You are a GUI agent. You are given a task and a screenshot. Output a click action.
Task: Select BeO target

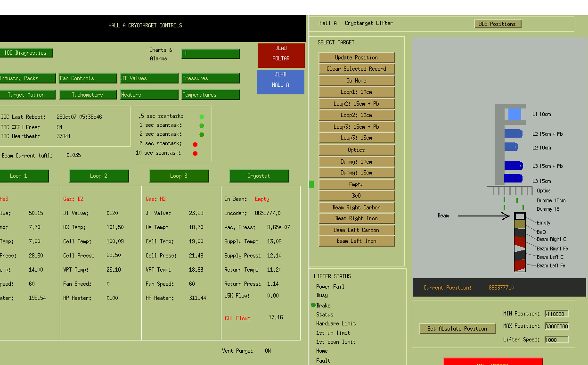point(357,196)
